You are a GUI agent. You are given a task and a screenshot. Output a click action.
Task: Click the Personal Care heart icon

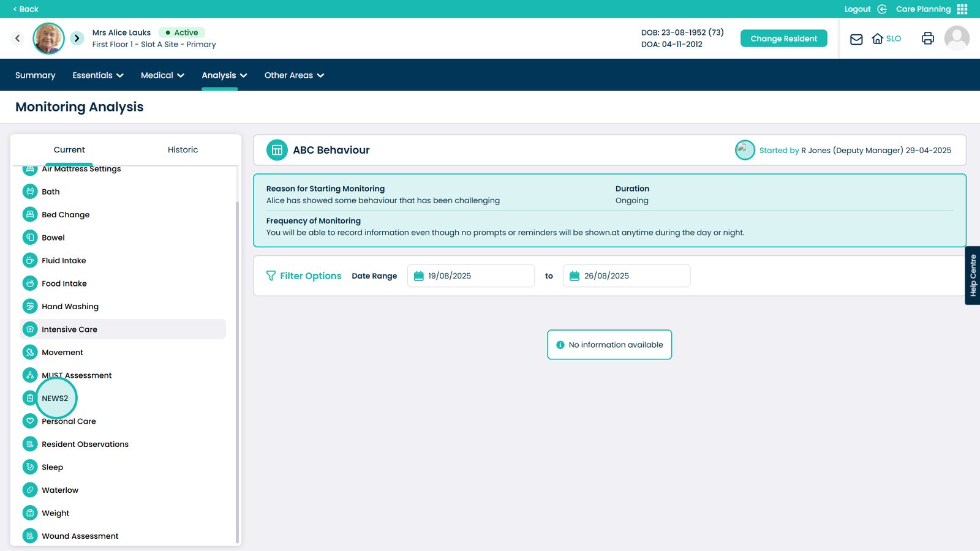(30, 421)
